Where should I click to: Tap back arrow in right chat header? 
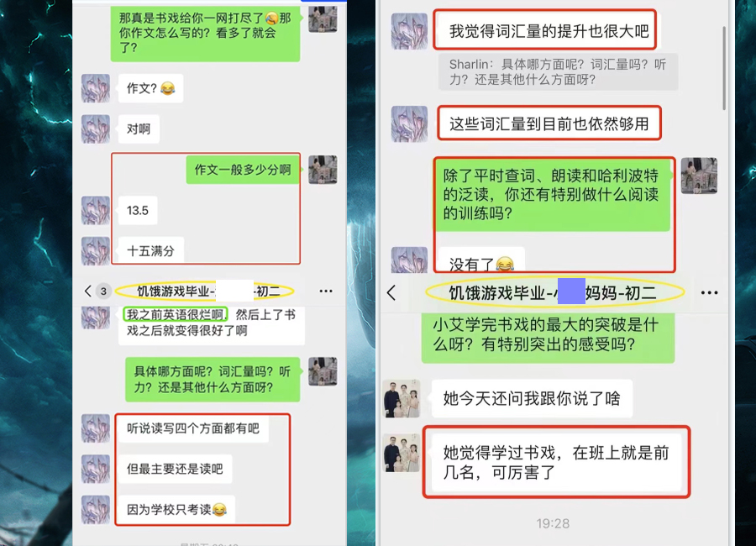[x=391, y=292]
